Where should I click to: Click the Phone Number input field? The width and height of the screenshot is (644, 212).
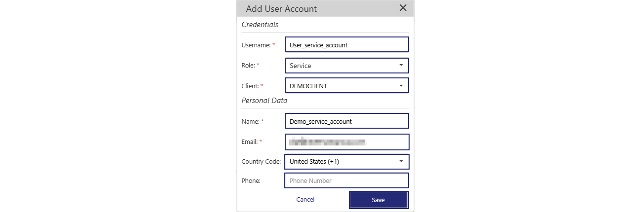tap(346, 180)
